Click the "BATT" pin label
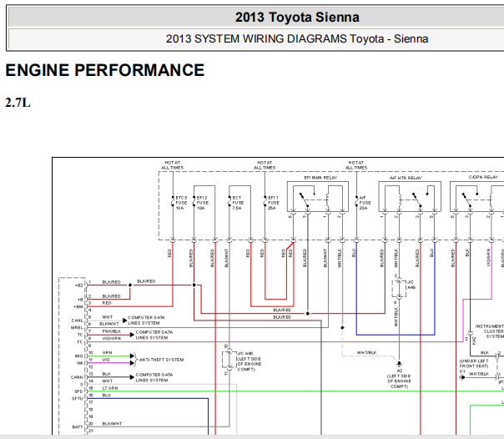The width and height of the screenshot is (504, 439). click(78, 427)
